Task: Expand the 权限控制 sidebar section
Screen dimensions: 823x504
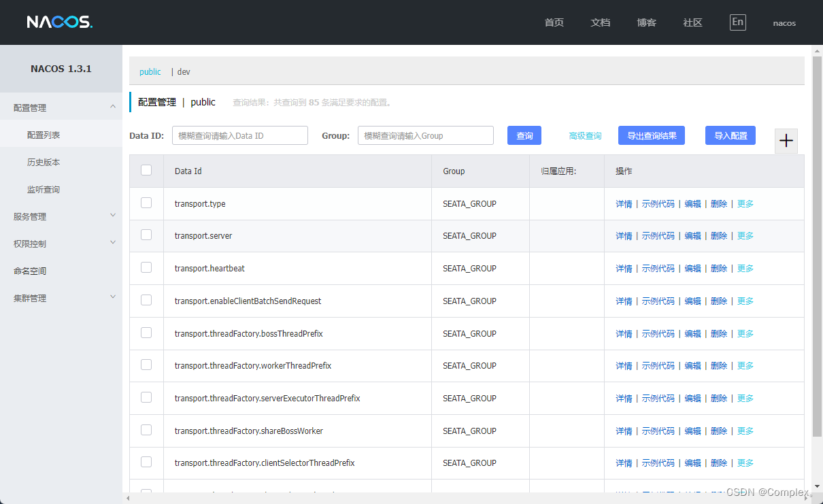Action: tap(61, 243)
